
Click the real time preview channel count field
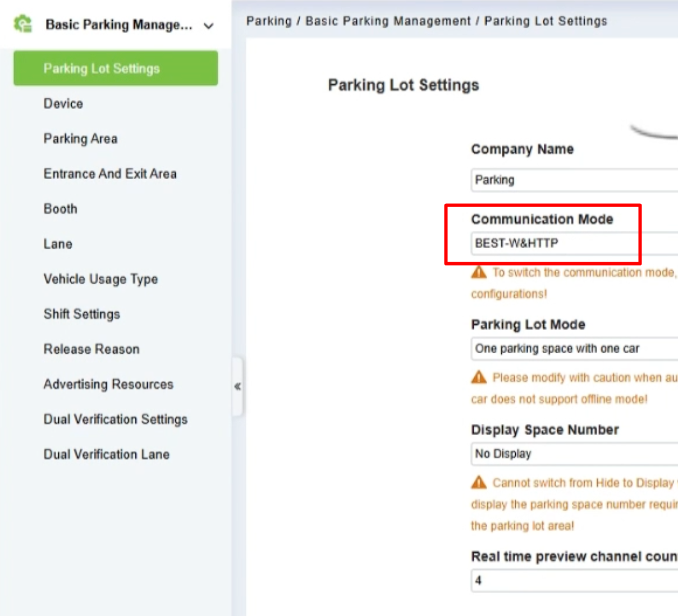[574, 581]
